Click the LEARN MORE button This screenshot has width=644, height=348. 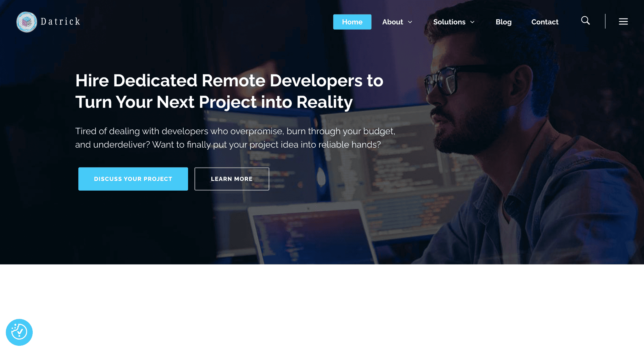pyautogui.click(x=232, y=179)
